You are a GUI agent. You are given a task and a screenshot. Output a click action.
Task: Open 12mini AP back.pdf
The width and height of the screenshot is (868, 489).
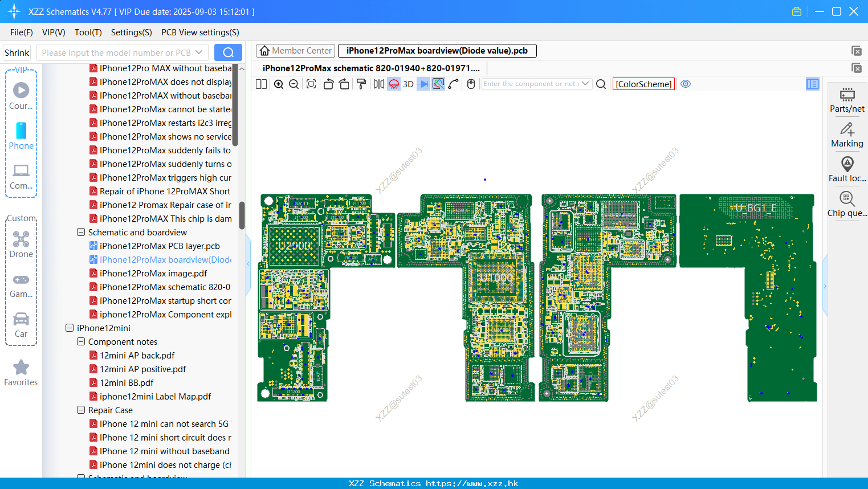[137, 355]
